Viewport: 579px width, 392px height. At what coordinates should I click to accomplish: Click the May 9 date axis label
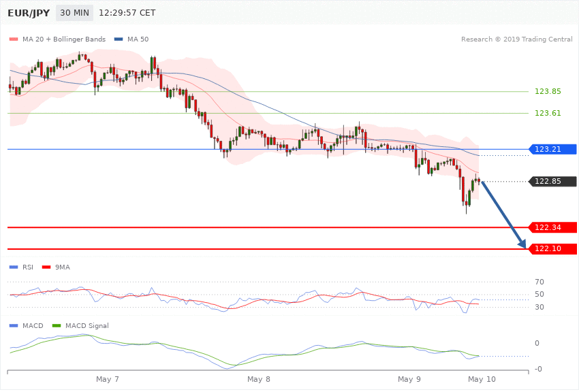(409, 379)
